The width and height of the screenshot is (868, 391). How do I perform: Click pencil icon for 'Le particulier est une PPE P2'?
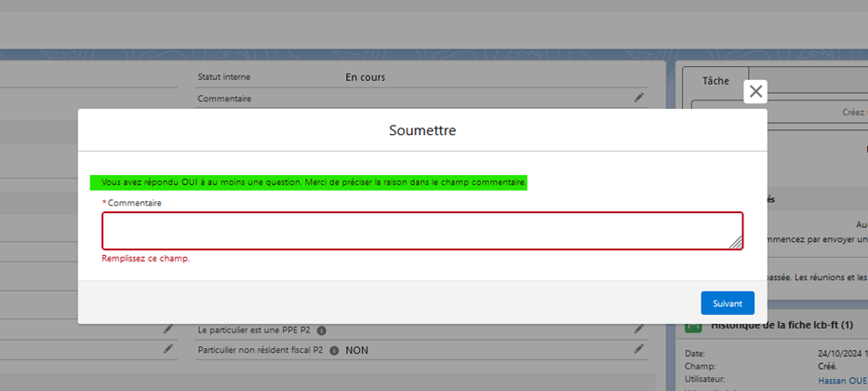(639, 330)
